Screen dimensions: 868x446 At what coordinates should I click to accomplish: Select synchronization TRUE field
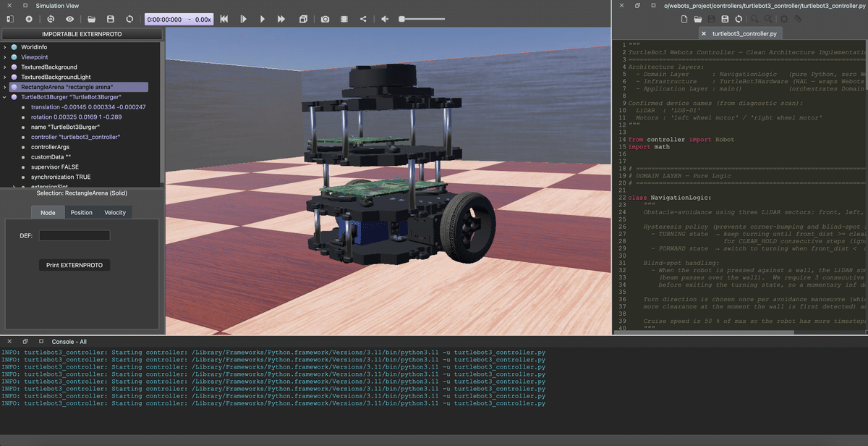click(61, 177)
